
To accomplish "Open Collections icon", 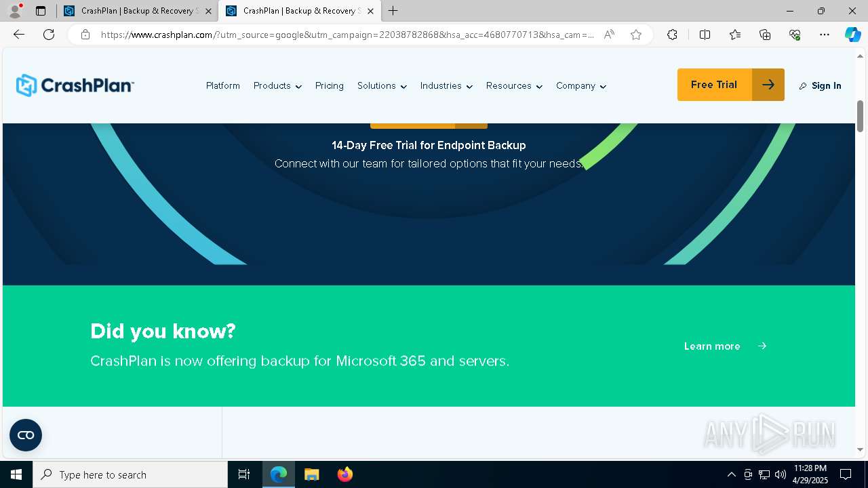I will click(x=765, y=35).
